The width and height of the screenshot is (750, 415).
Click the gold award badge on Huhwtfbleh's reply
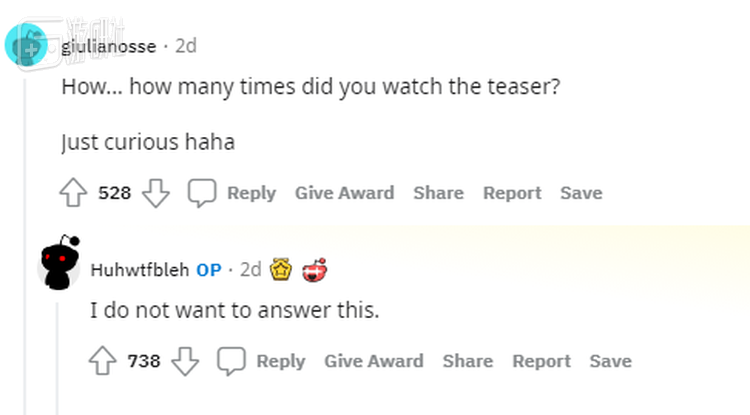click(281, 269)
